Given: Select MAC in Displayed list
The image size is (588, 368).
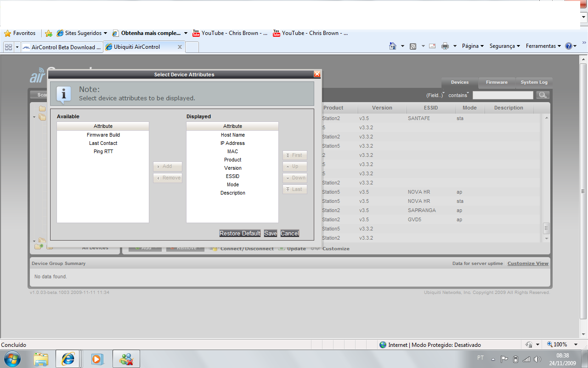Looking at the screenshot, I should [232, 151].
